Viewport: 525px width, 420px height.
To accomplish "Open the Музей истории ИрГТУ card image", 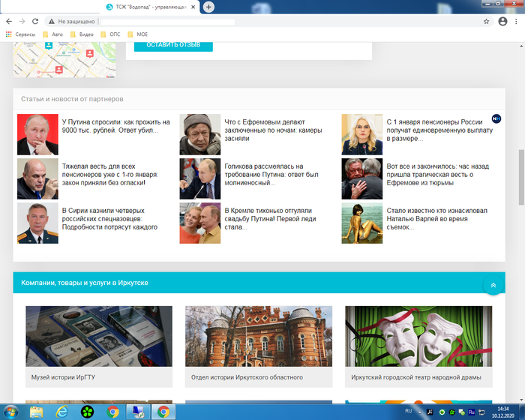I will (x=99, y=336).
